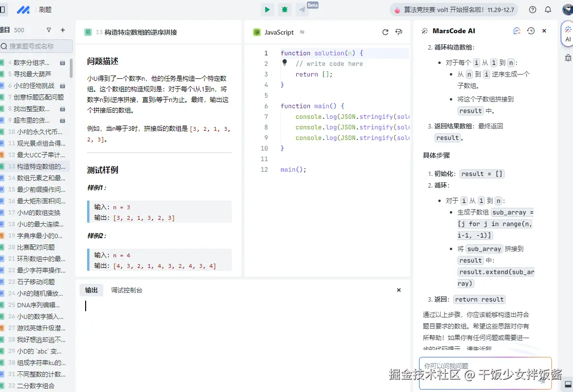Open problem 15 最少前缀操作问...
Screen dimensions: 573x392
(41, 190)
